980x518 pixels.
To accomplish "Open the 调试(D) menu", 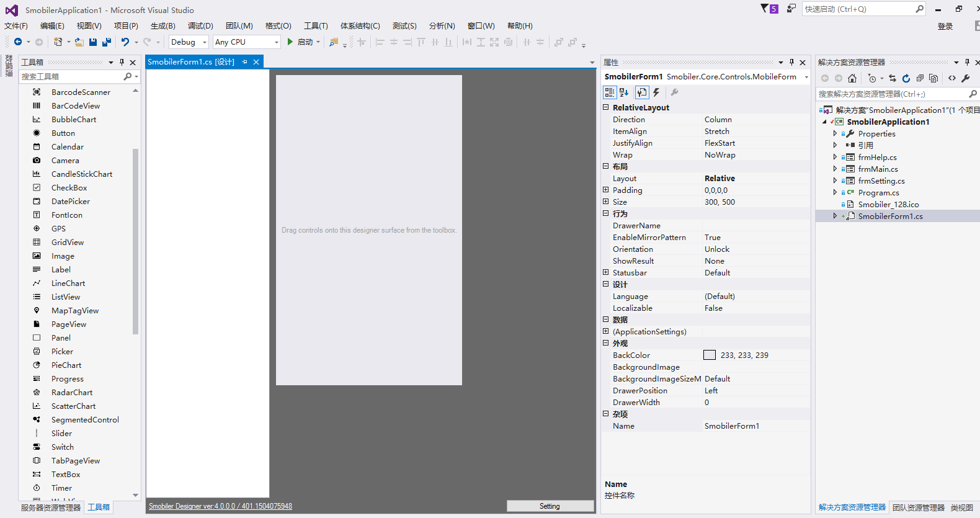I will coord(200,26).
